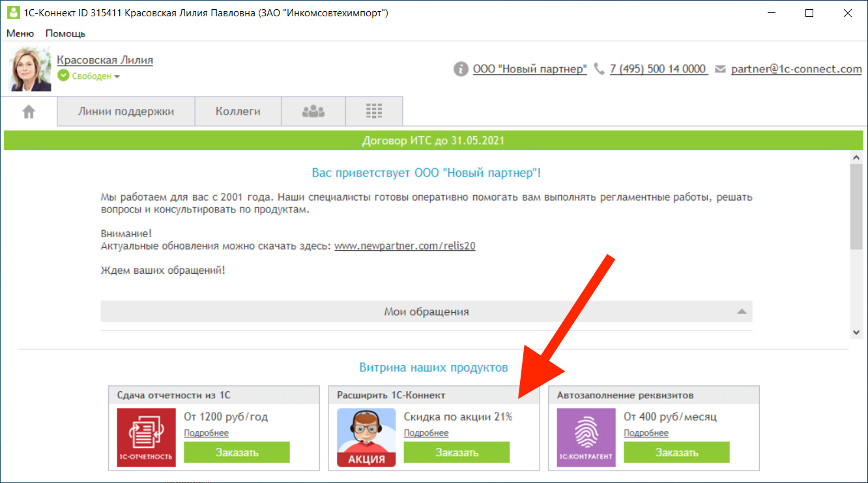Click the scrollbar down arrow
Image resolution: width=868 pixels, height=483 pixels.
pos(856,332)
